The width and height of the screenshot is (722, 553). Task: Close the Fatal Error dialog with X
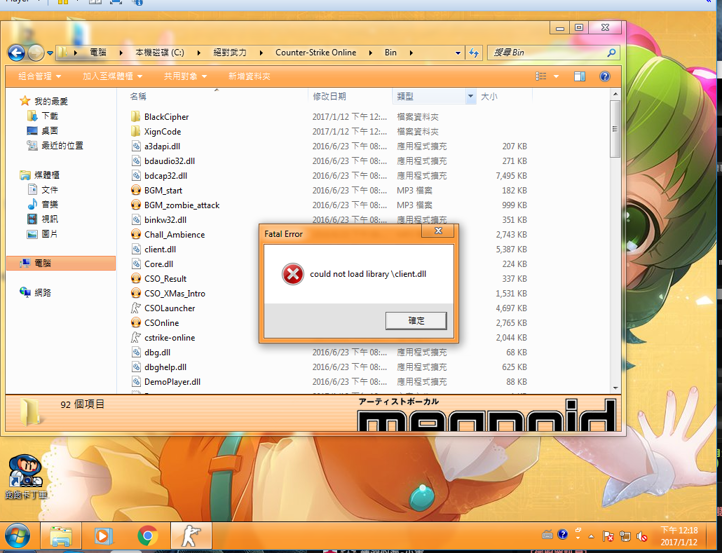click(438, 231)
